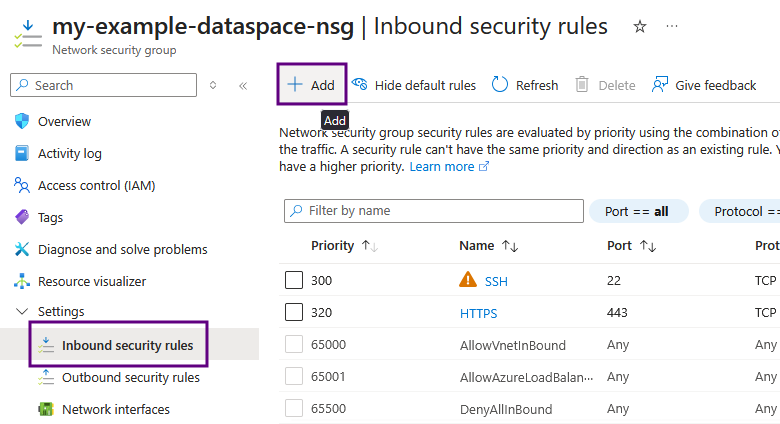
Task: Click the Give feedback person icon
Action: [x=660, y=85]
